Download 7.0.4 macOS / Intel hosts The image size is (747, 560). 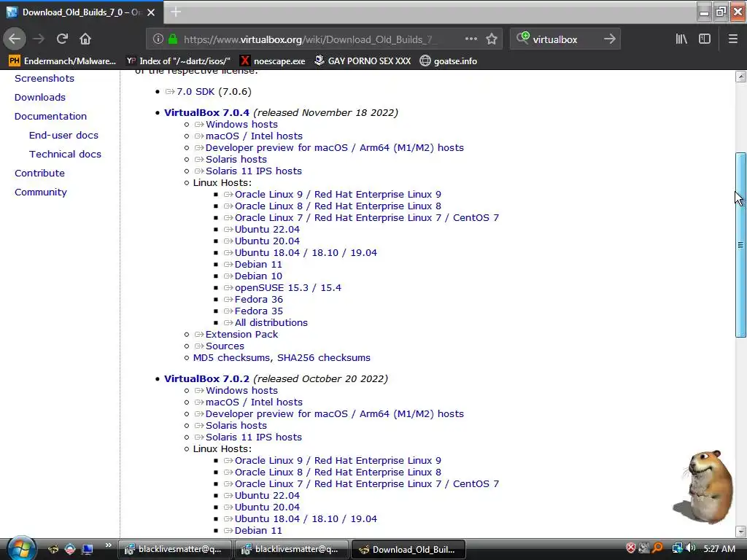click(x=254, y=136)
